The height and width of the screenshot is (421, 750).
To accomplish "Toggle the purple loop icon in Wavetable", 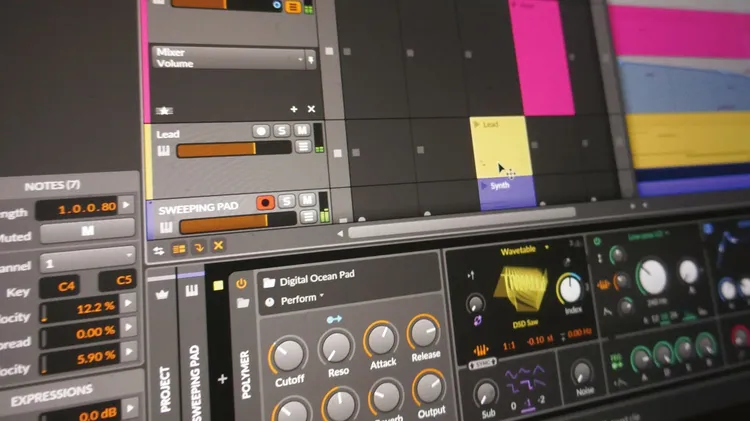I will (477, 321).
